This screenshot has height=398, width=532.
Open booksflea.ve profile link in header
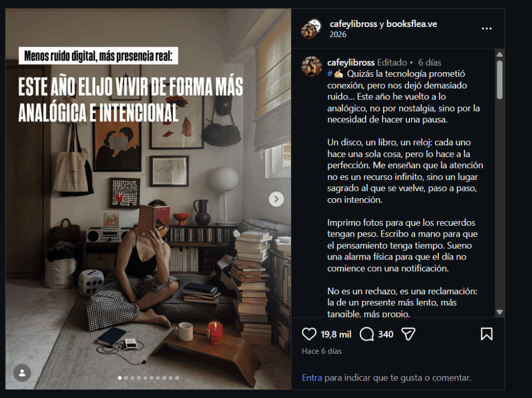tap(411, 24)
